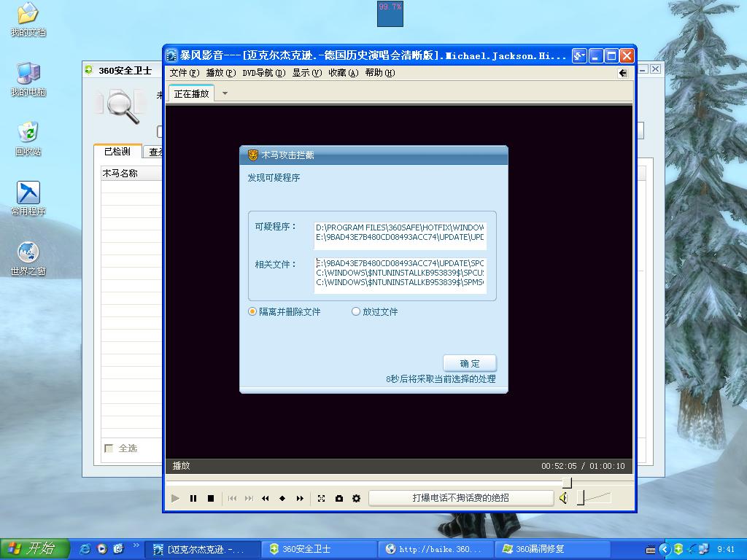747x560 pixels.
Task: Stop the video with the square stop icon
Action: click(x=211, y=498)
